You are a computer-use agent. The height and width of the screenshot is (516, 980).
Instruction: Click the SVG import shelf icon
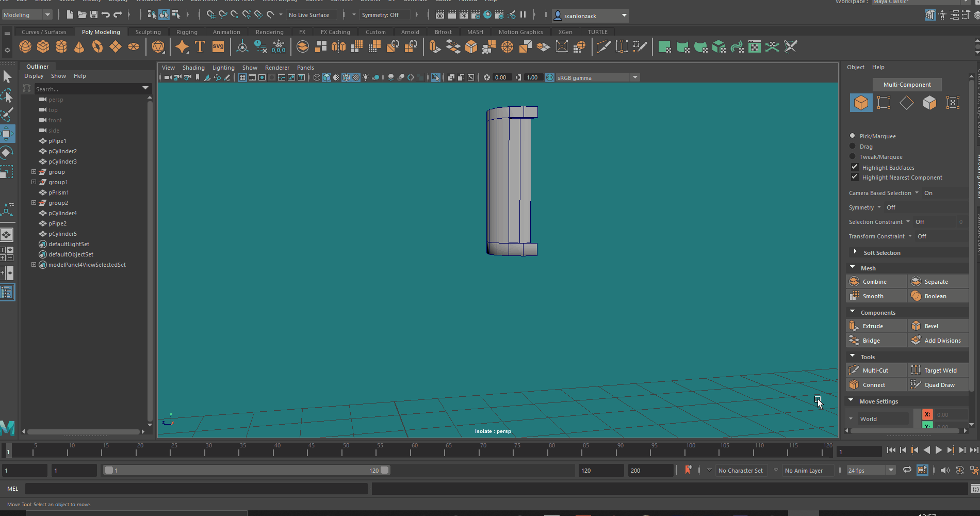point(218,47)
